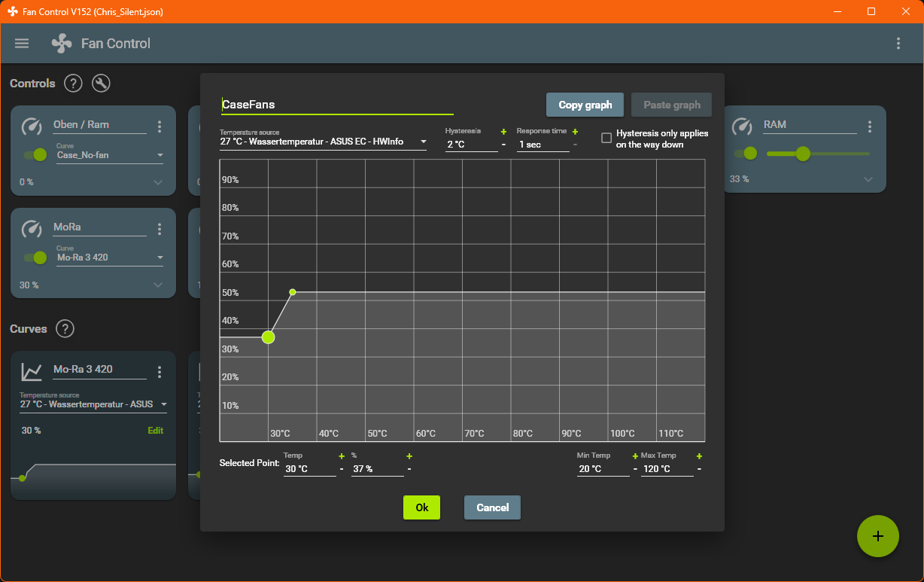924x582 pixels.
Task: Click the CaseFans name field
Action: click(337, 105)
